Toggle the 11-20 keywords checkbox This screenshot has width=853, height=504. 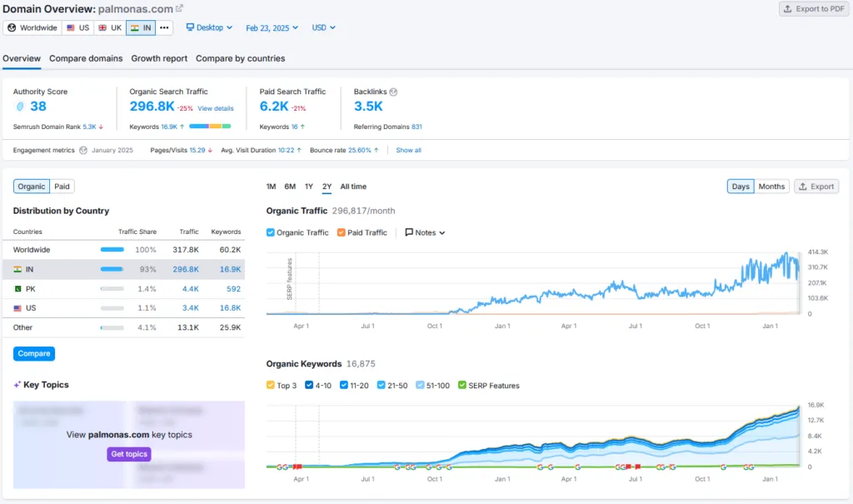tap(344, 386)
